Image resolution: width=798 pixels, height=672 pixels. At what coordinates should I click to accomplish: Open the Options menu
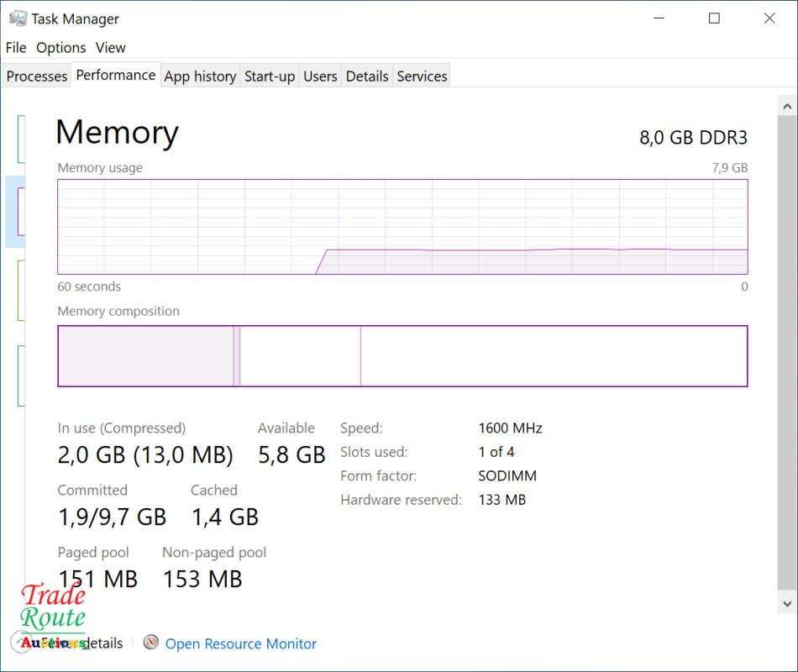pyautogui.click(x=60, y=48)
